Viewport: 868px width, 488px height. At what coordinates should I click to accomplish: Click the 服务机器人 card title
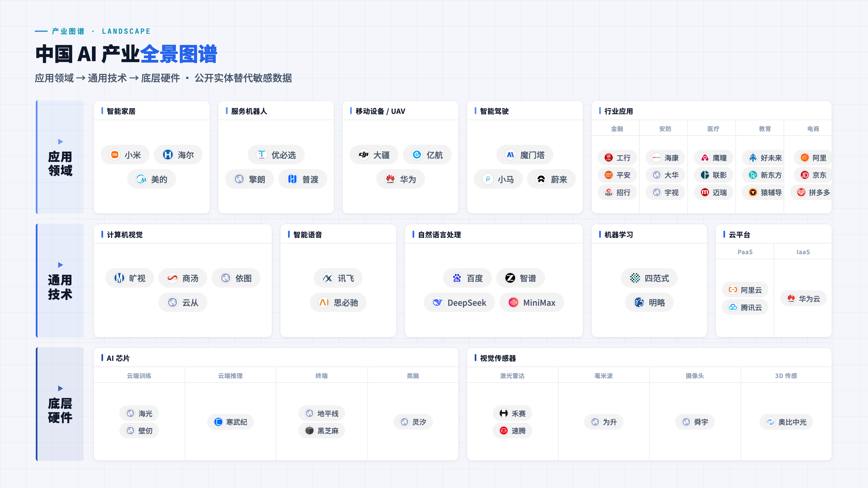249,111
